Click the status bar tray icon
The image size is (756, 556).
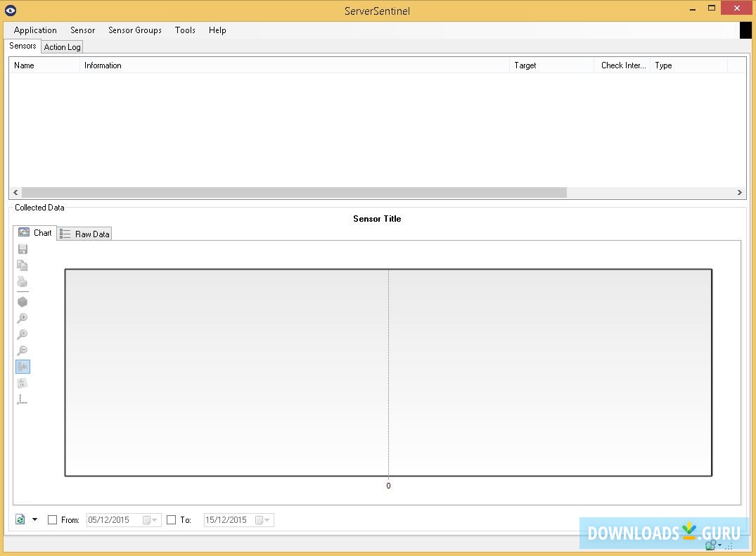tap(711, 545)
